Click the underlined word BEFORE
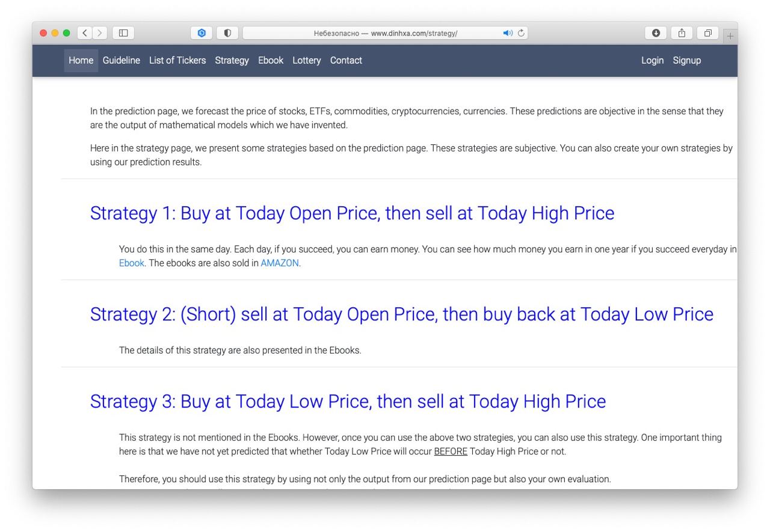770x532 pixels. pos(451,451)
